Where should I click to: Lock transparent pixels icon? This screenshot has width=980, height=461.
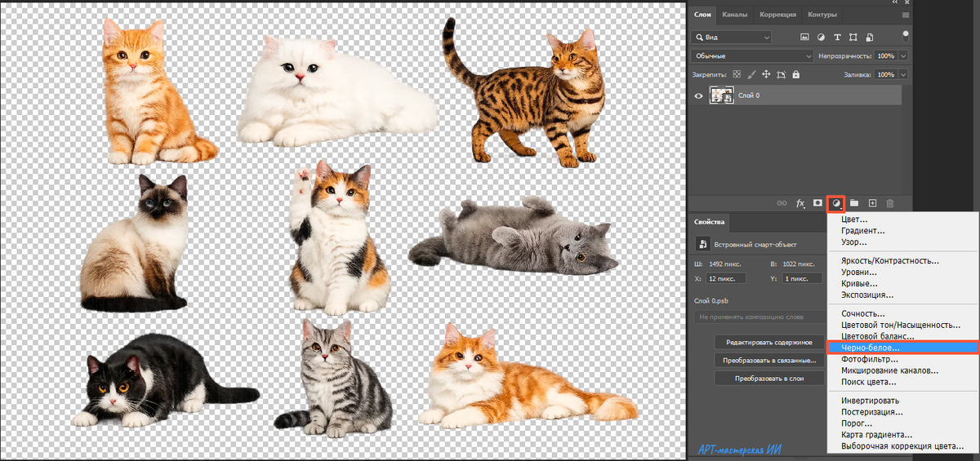coord(737,74)
